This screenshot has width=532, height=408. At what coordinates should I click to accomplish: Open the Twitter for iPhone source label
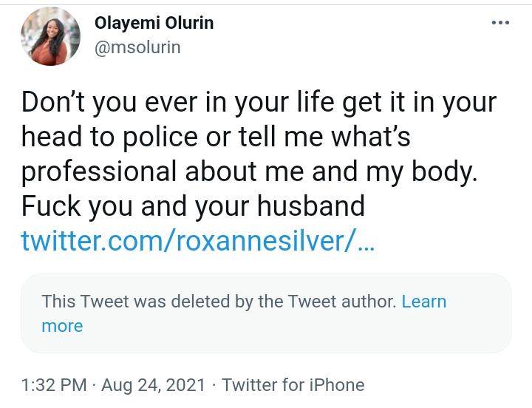pos(293,385)
